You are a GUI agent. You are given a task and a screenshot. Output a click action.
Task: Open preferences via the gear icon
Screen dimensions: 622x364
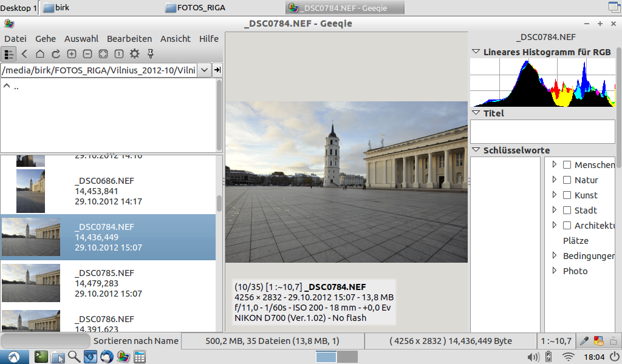(134, 54)
